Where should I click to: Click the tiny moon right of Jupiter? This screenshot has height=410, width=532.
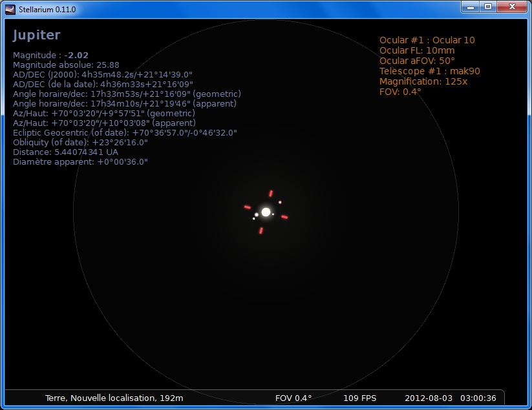[273, 214]
